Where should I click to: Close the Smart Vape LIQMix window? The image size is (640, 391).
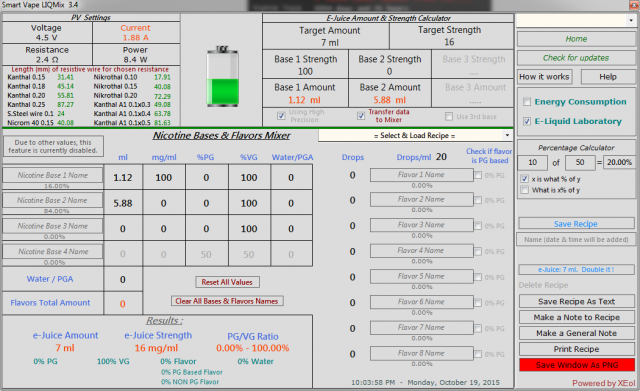pos(634,5)
